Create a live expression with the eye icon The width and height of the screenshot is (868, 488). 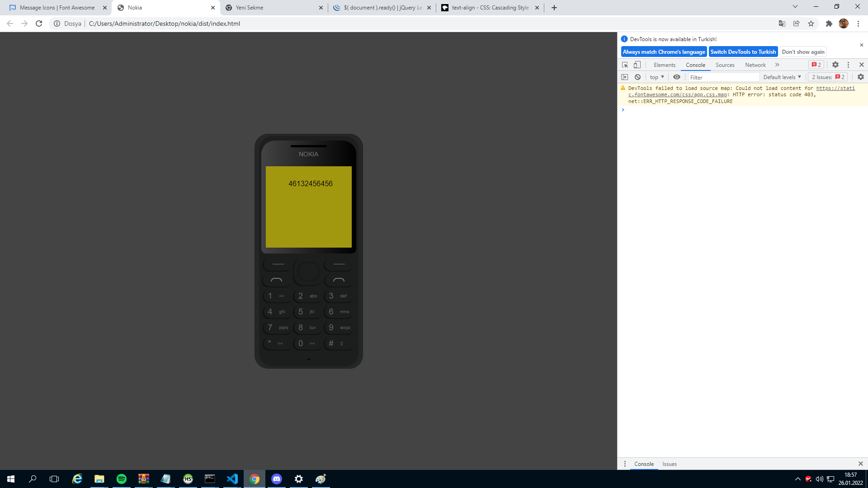[677, 77]
